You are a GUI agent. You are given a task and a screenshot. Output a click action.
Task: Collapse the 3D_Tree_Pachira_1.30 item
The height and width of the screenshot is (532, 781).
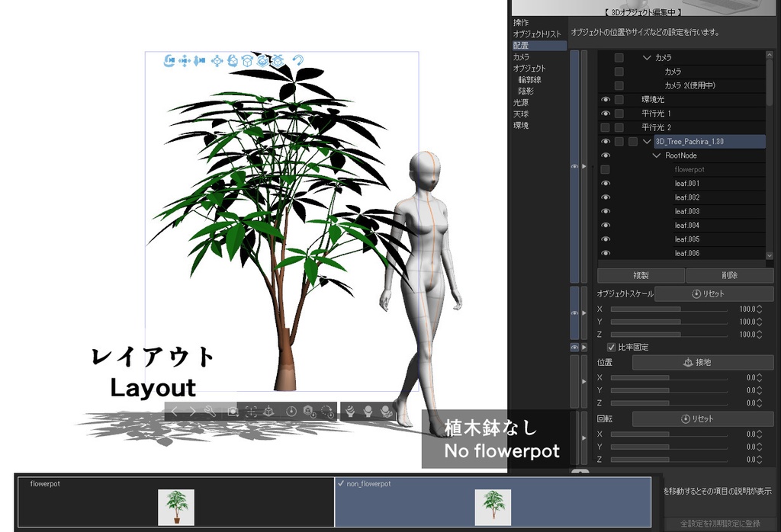click(648, 140)
